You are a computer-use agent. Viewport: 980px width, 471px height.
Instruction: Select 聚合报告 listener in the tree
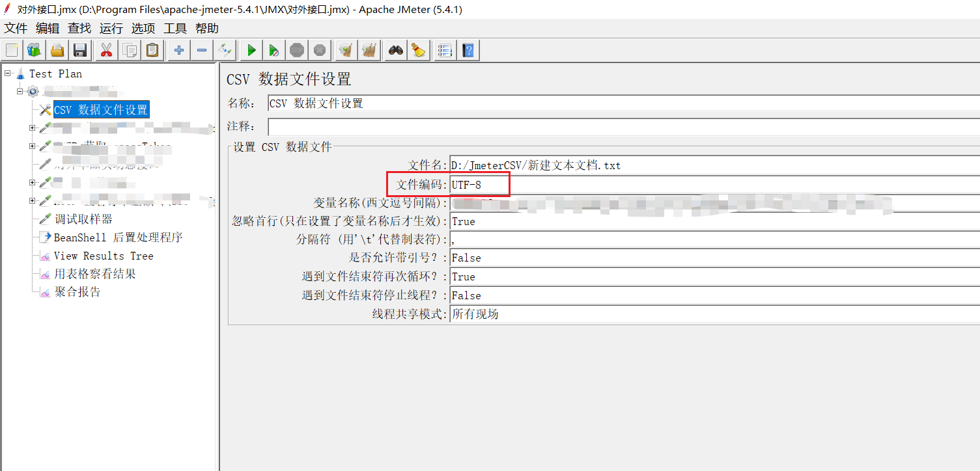(x=77, y=292)
